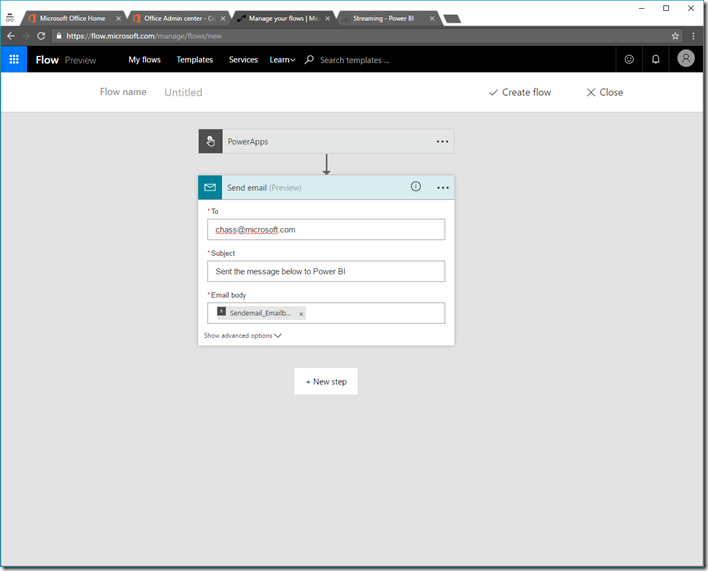
Task: Open the Send email ellipsis menu
Action: click(x=442, y=188)
